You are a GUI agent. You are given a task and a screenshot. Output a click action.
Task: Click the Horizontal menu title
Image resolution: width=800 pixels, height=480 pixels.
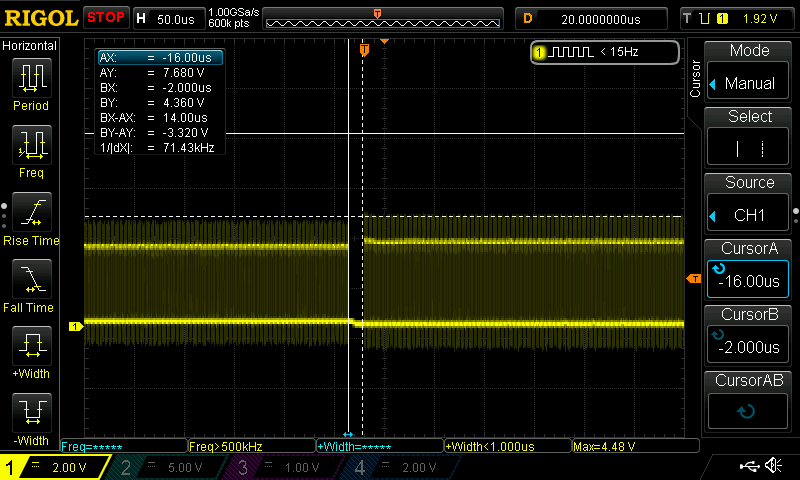point(29,46)
